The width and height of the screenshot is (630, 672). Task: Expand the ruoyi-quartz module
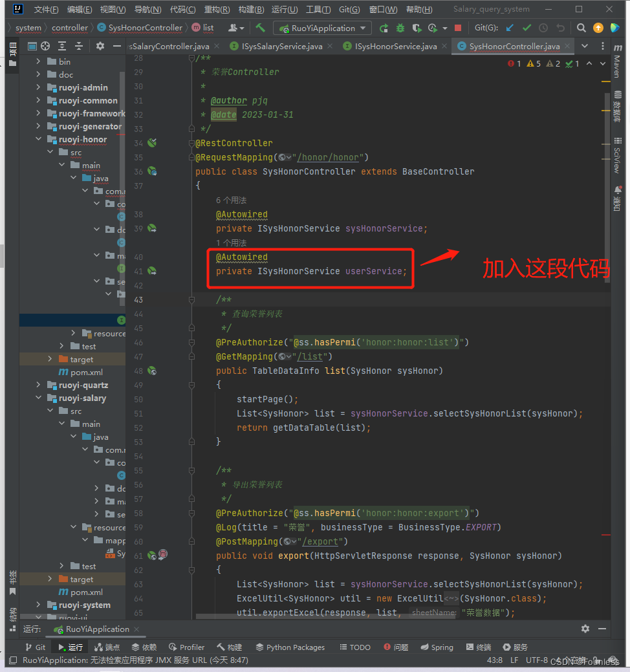point(38,385)
